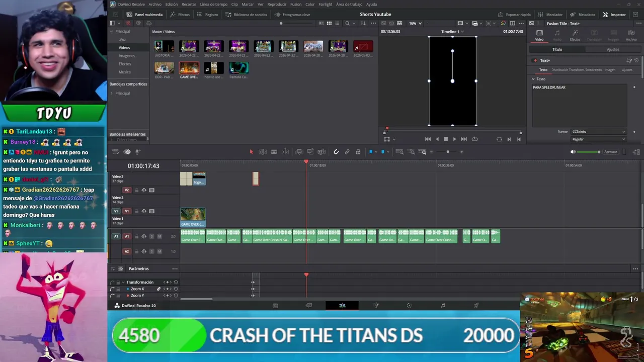
Task: Mute audio track A1 with M button
Action: 159,236
